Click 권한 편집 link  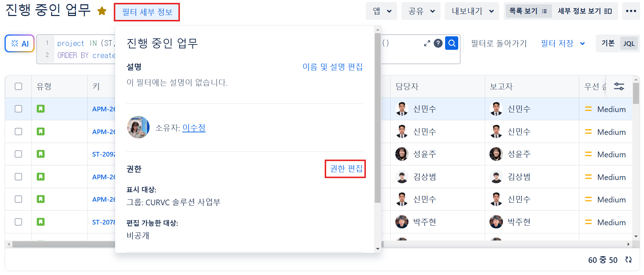[346, 169]
